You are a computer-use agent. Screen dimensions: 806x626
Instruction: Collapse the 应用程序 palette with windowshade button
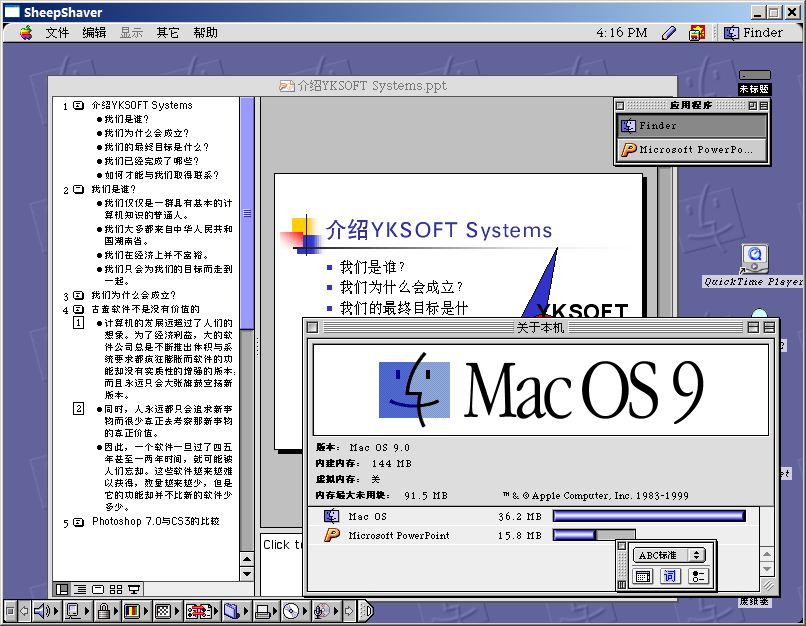click(x=764, y=105)
